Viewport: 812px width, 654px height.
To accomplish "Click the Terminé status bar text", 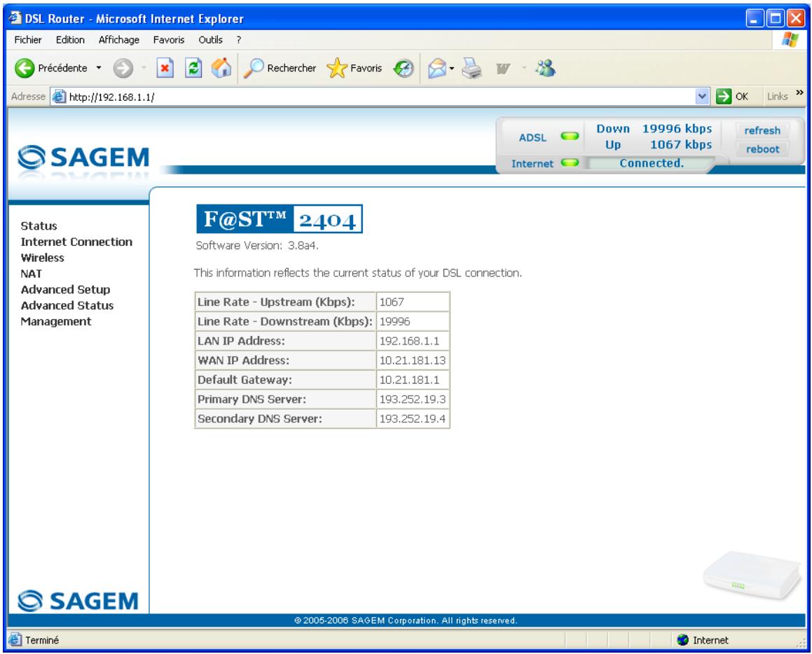I will coord(42,640).
